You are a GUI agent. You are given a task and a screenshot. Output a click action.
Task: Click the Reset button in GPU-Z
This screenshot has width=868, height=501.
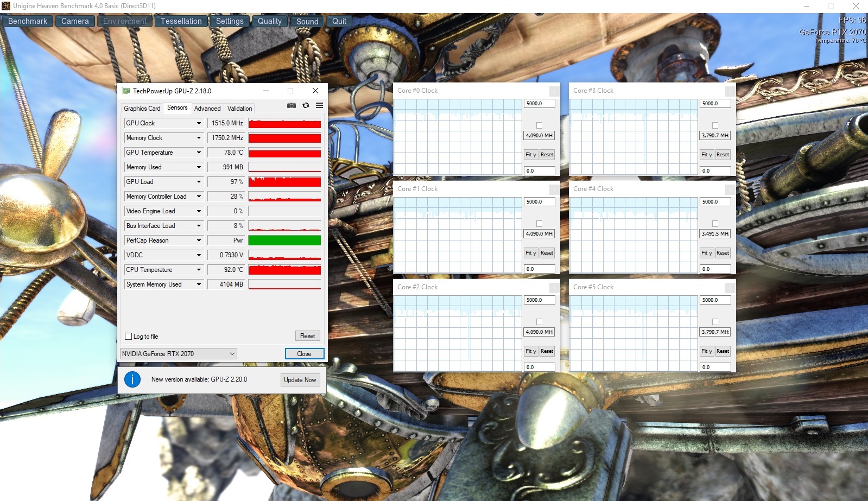(308, 336)
